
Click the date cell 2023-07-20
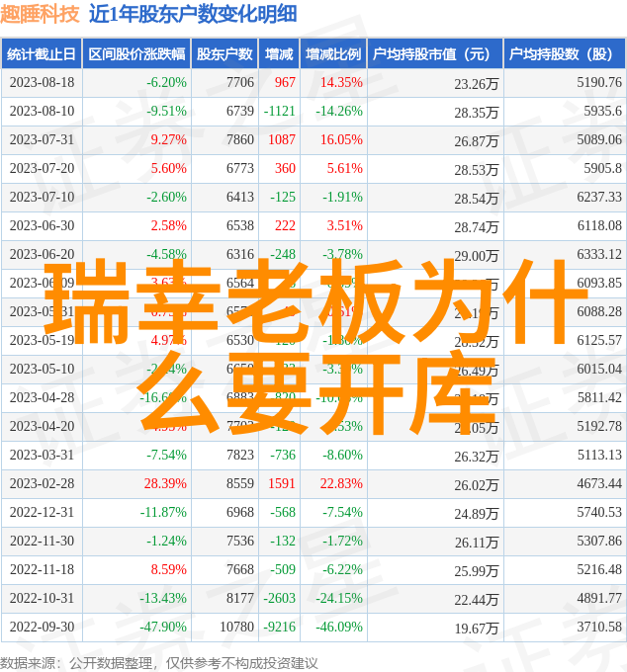pyautogui.click(x=42, y=168)
